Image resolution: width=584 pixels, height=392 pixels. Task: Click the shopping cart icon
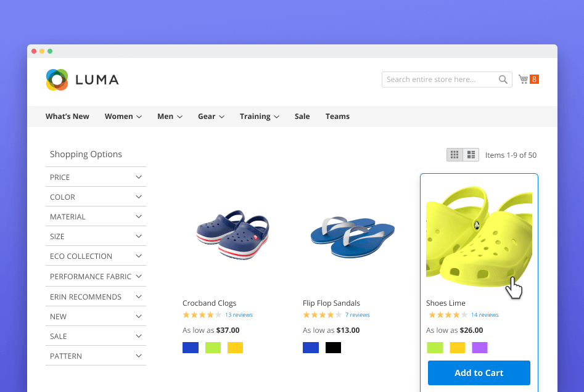coord(523,79)
